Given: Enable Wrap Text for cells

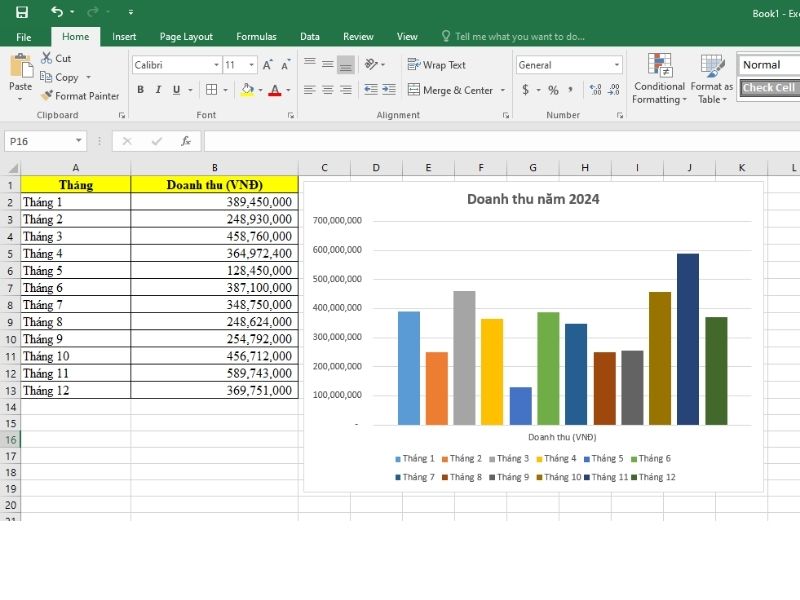Looking at the screenshot, I should (437, 65).
